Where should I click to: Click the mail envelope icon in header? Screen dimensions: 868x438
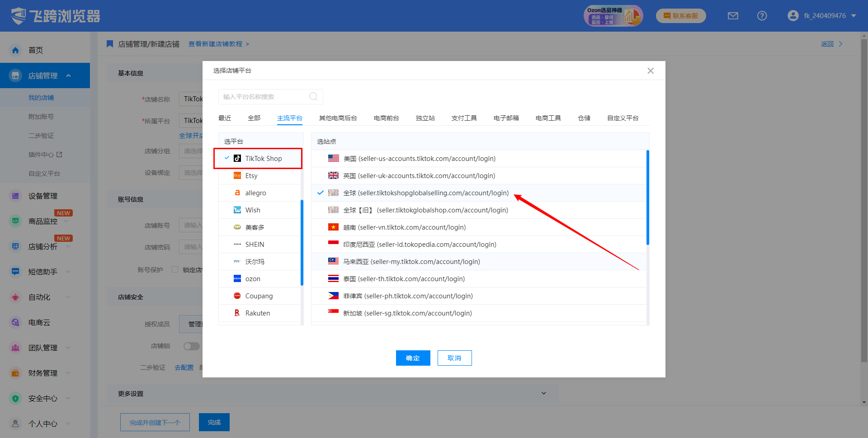[x=733, y=16]
